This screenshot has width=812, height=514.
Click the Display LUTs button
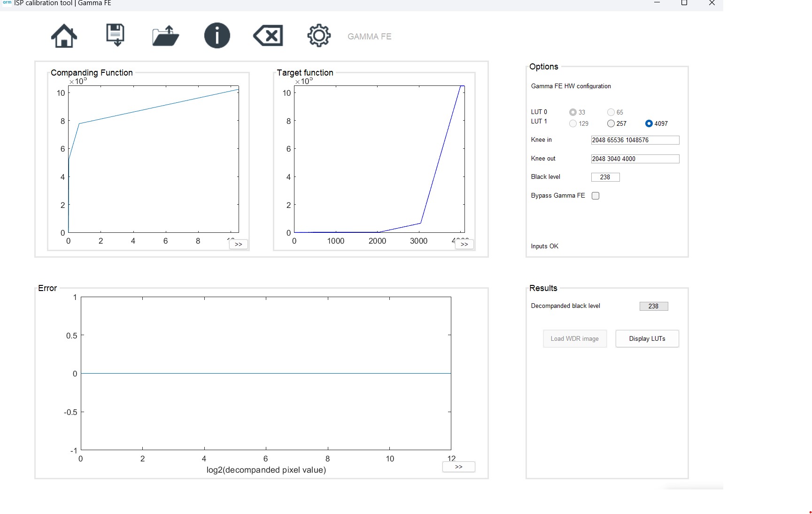point(647,338)
